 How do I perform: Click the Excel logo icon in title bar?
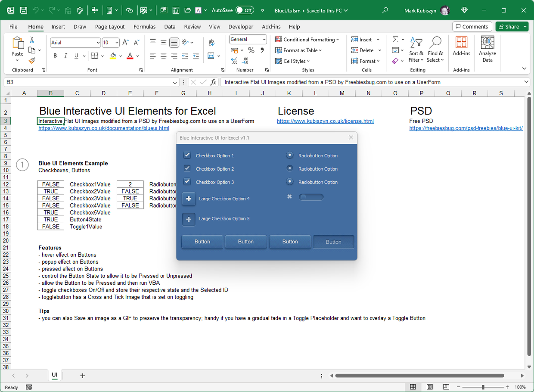point(10,10)
